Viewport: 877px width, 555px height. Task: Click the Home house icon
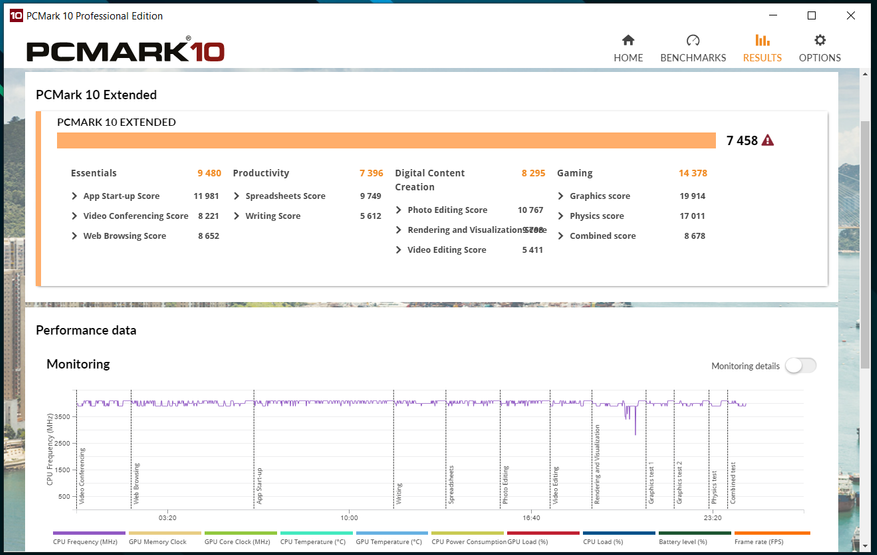coord(628,40)
